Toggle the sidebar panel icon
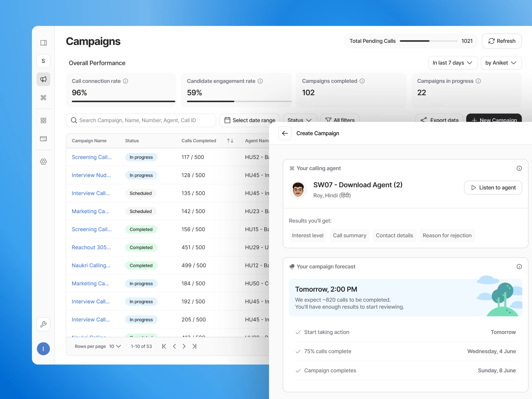This screenshot has height=399, width=532. [43, 43]
